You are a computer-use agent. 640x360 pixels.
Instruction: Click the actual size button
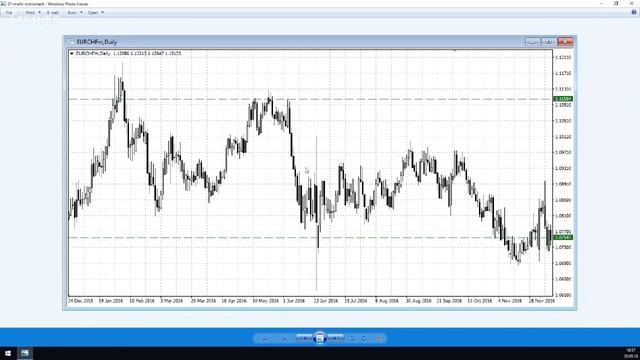point(285,338)
